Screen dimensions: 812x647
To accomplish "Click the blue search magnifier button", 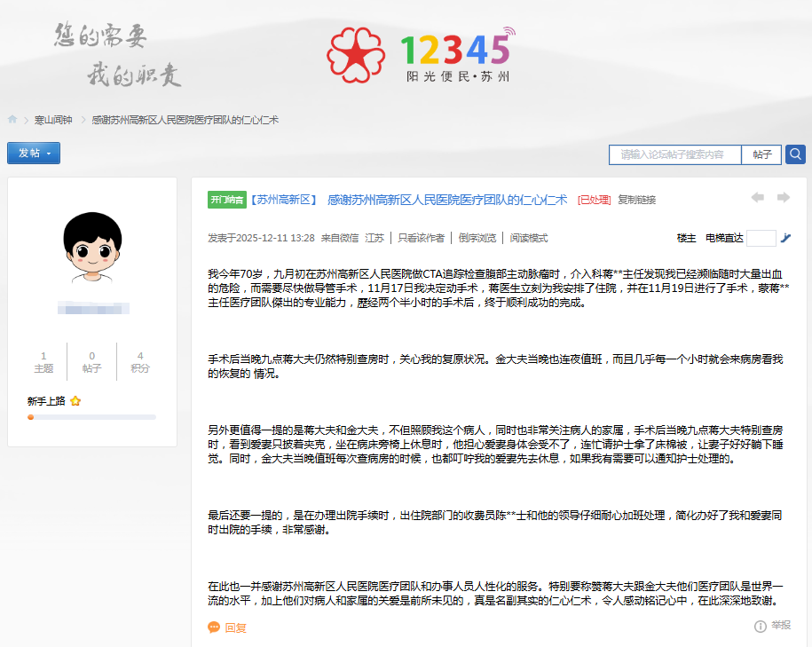I will tap(795, 154).
